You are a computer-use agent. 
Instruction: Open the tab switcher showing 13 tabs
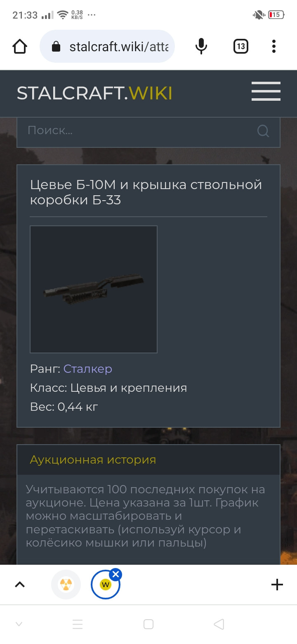[x=240, y=46]
